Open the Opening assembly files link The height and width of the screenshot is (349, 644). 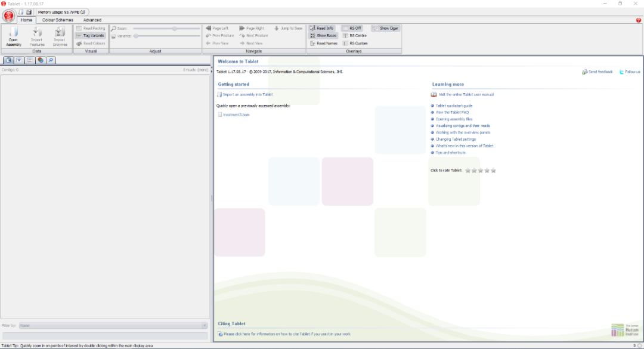pos(454,119)
